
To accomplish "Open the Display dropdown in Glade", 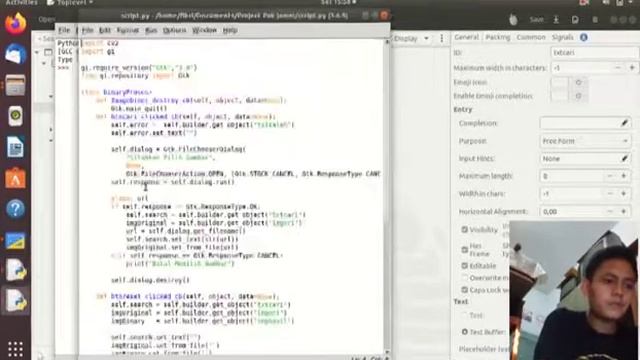I will point(411,38).
